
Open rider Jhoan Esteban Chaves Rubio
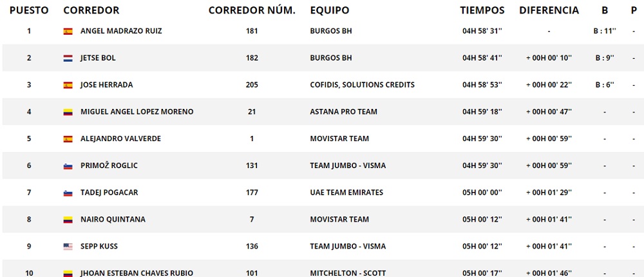137,273
